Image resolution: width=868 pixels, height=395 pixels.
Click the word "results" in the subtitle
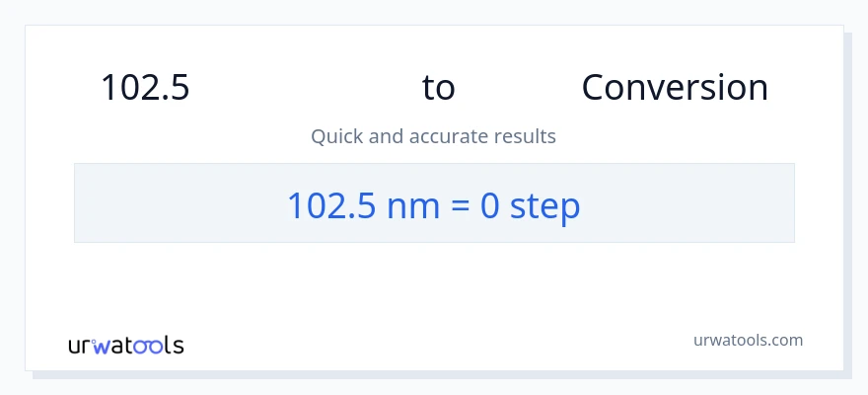pyautogui.click(x=526, y=136)
